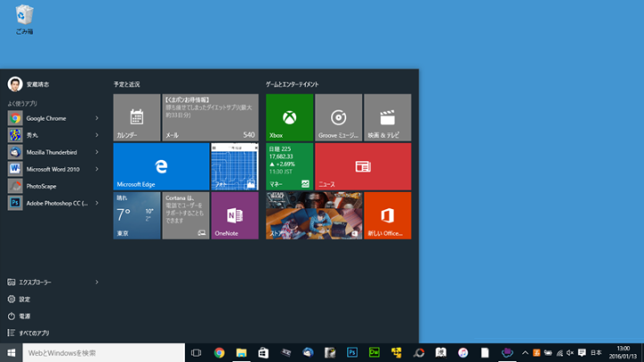Open the orange new Office tile
Screen dimensions: 644x362
[x=387, y=215]
